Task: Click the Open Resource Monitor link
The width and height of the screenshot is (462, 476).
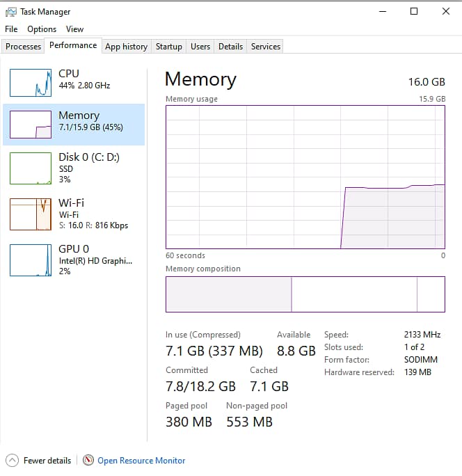Action: 141,461
